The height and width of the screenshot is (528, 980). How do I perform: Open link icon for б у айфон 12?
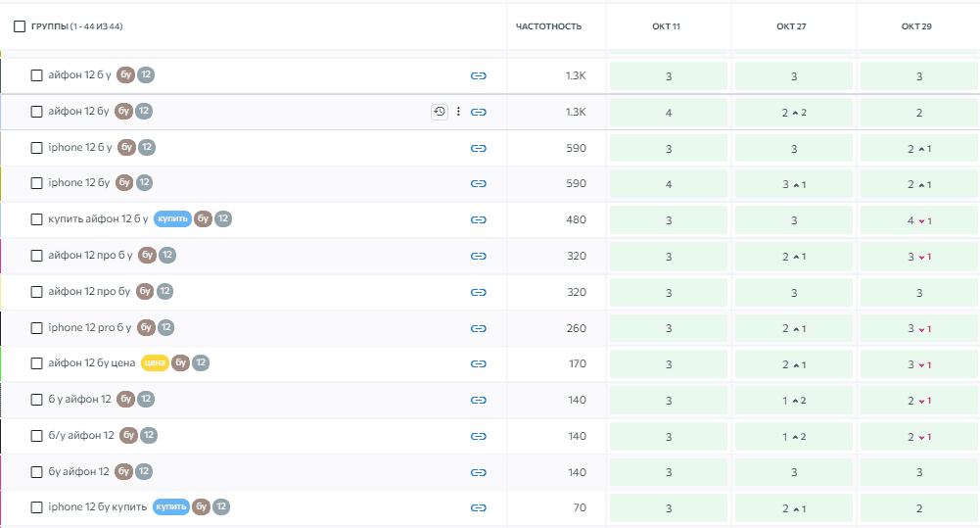coord(478,400)
